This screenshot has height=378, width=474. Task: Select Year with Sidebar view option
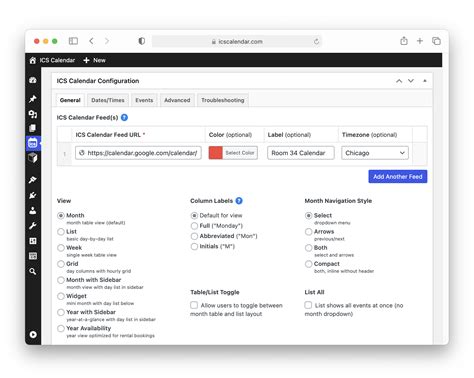(x=61, y=312)
